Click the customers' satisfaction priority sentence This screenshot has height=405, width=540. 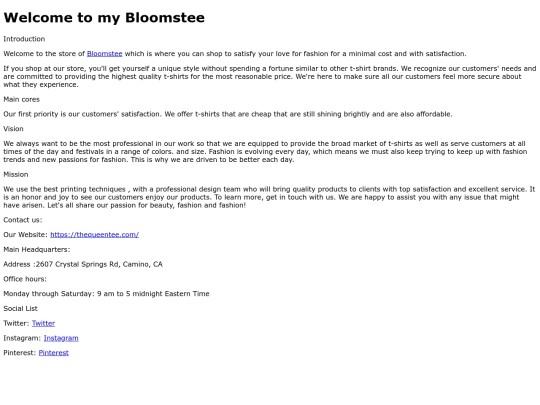click(x=228, y=114)
